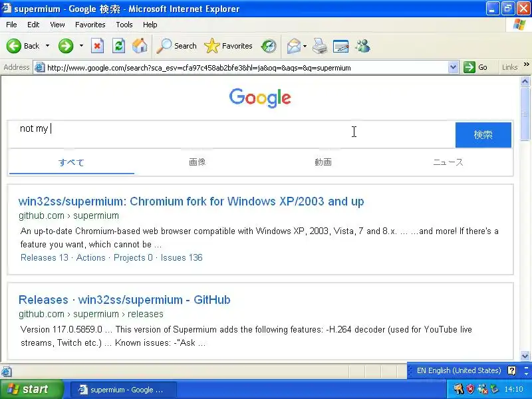532x399 pixels.
Task: Open the Back history dropdown arrow
Action: click(47, 46)
